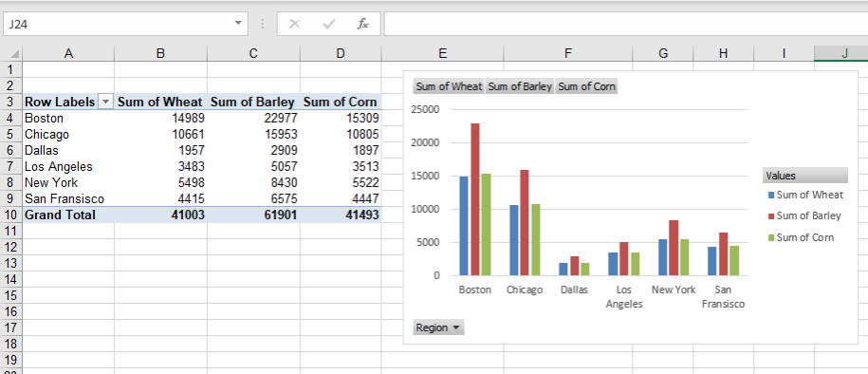Select column A header

click(68, 53)
